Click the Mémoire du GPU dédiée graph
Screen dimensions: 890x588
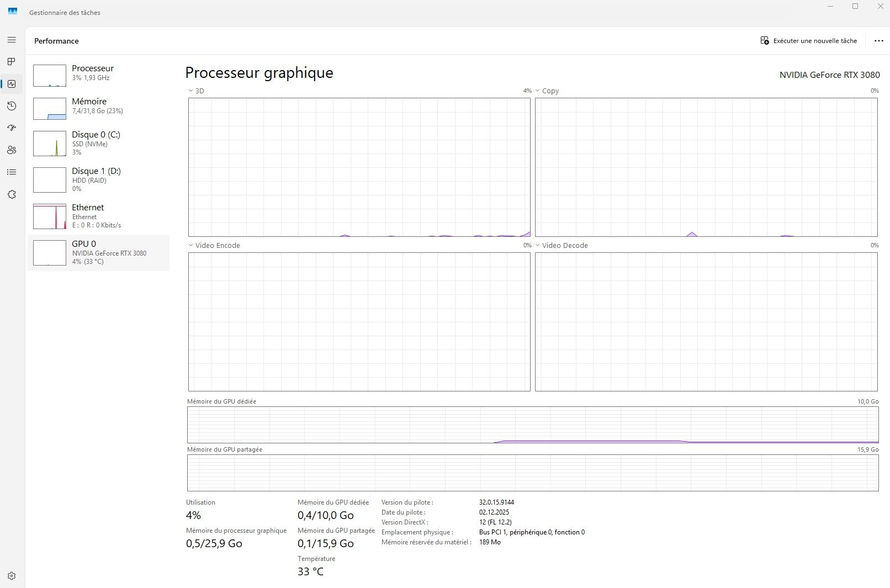[533, 425]
